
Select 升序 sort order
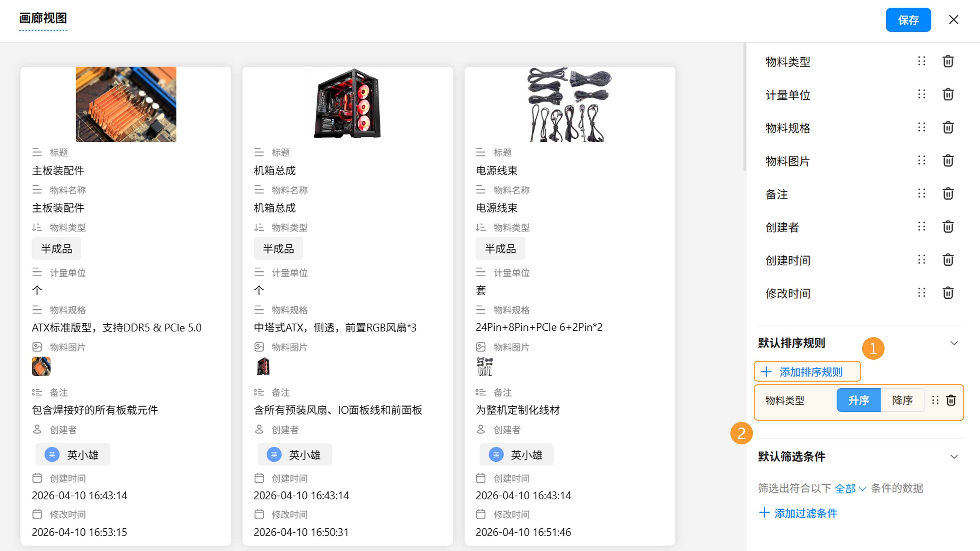[x=858, y=400]
